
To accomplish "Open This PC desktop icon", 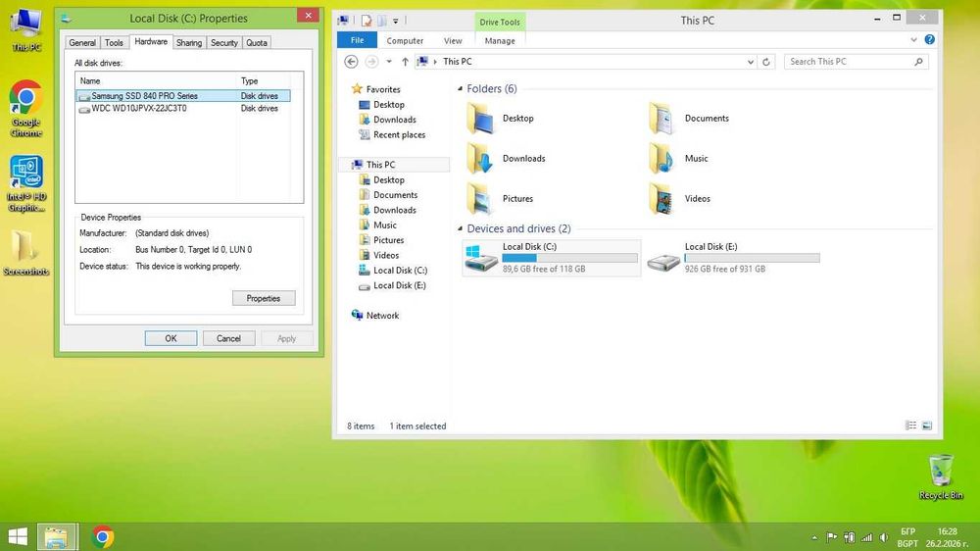I will click(26, 28).
